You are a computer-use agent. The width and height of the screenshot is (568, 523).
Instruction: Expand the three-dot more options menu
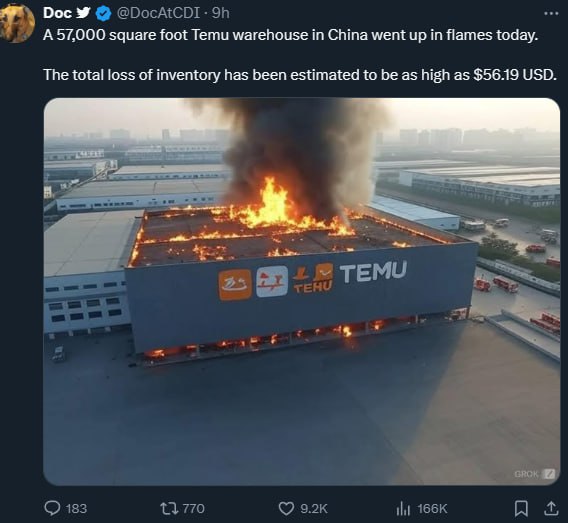point(551,13)
